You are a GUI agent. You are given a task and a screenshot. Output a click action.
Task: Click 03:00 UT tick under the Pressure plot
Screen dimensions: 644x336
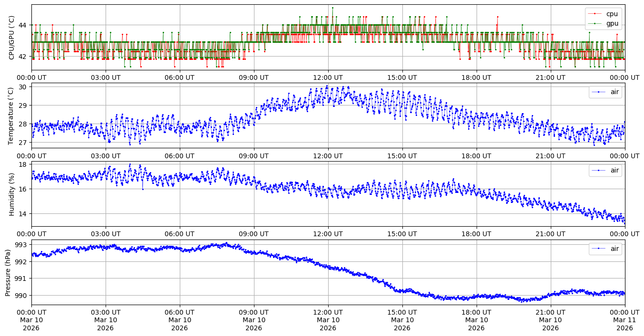[105, 312]
